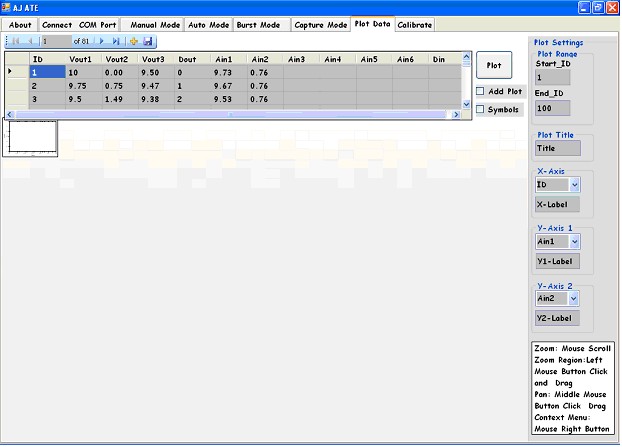
Task: Open the Auto Mode tab
Action: (x=209, y=25)
